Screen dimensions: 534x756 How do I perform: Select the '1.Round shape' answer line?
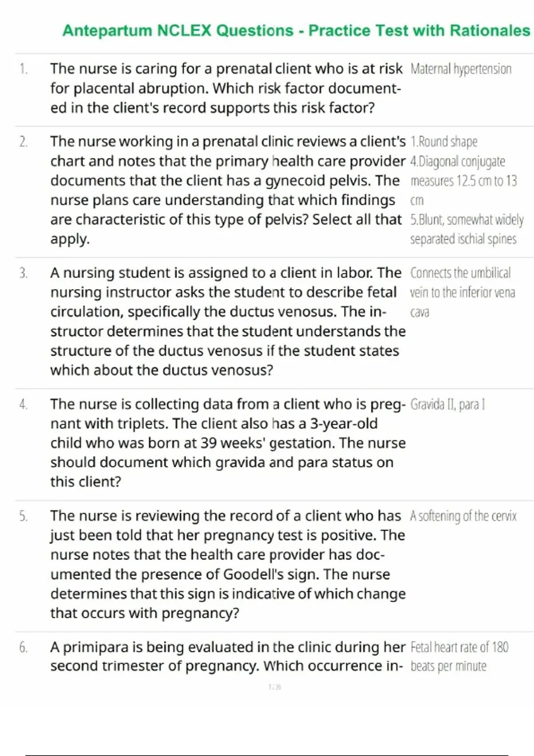pos(444,142)
